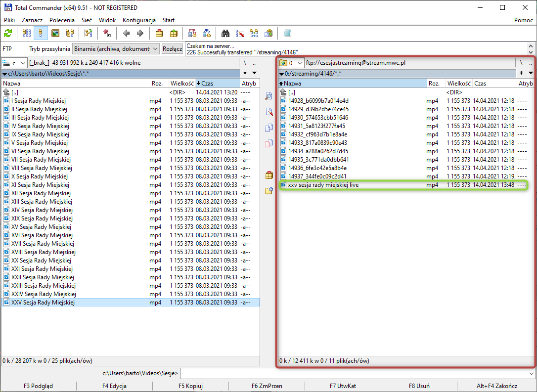Toggle the full details view button
537x392 pixels.
click(41, 34)
